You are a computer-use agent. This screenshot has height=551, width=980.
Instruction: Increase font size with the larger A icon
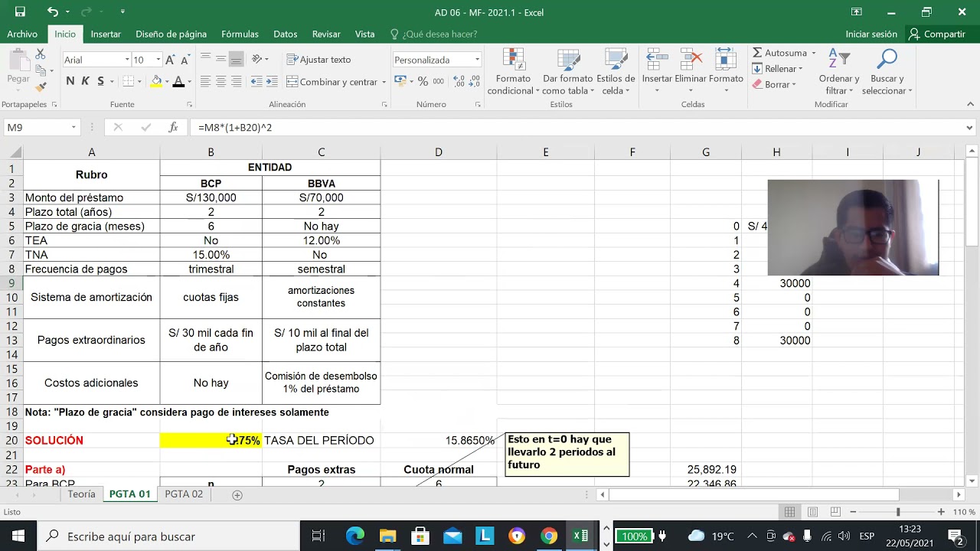tap(171, 60)
